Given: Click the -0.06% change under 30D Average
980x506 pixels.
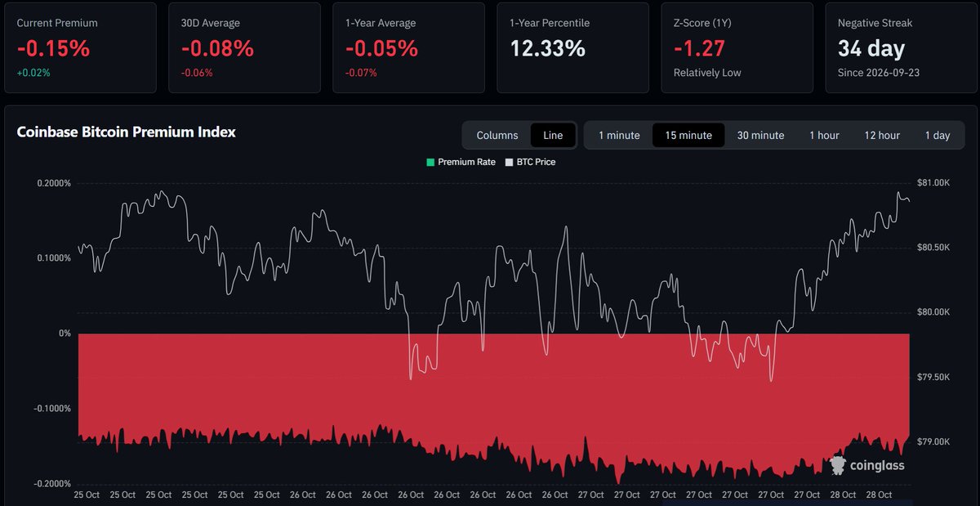Looking at the screenshot, I should tap(197, 73).
